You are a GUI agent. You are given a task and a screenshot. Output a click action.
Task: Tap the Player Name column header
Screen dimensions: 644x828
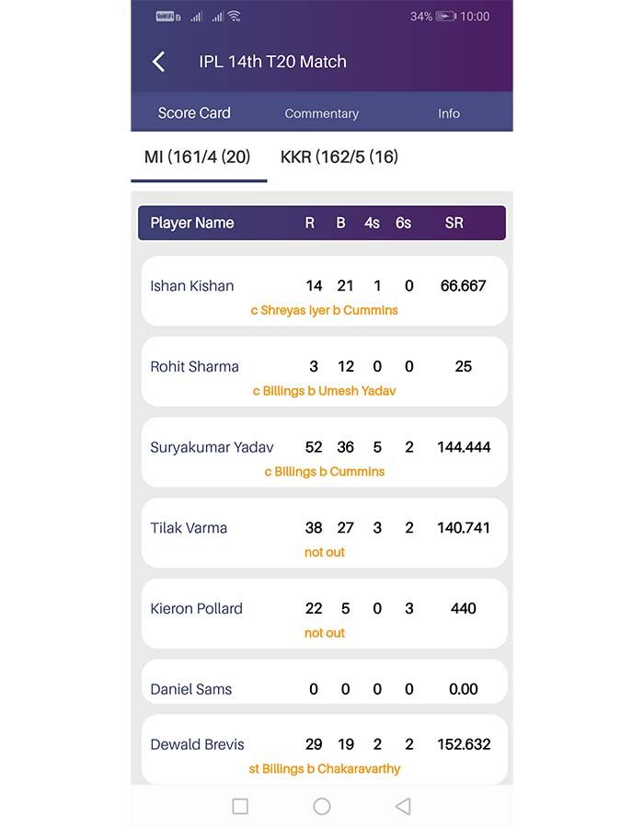[x=192, y=223]
